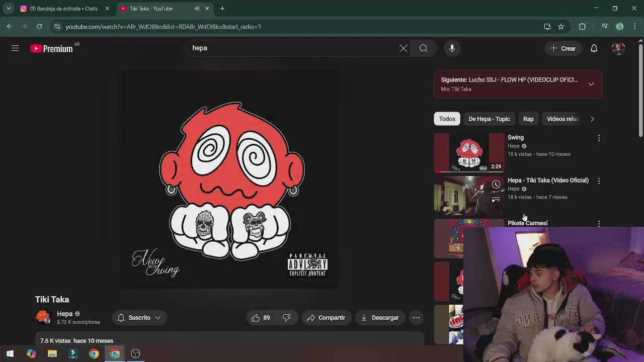The height and width of the screenshot is (362, 644).
Task: Expand the Mix Tiki Taka playlist panel
Action: [591, 84]
